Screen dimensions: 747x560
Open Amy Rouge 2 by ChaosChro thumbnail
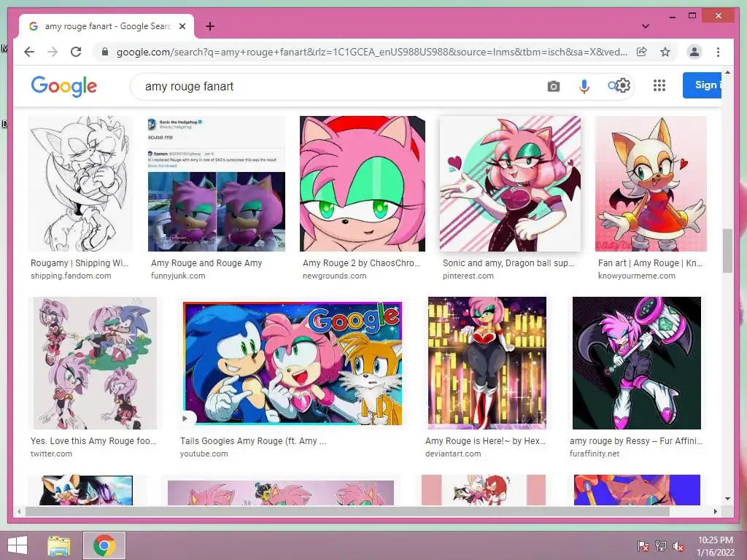point(362,183)
